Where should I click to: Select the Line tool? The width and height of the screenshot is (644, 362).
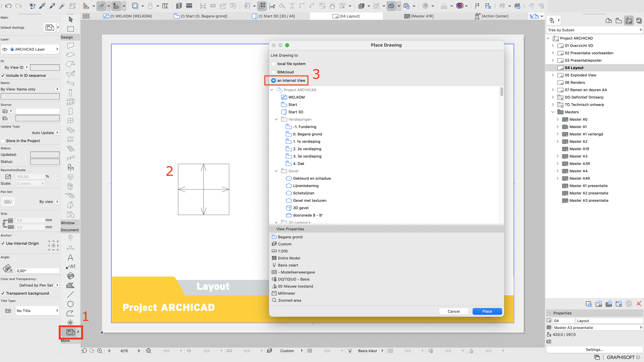(x=70, y=295)
